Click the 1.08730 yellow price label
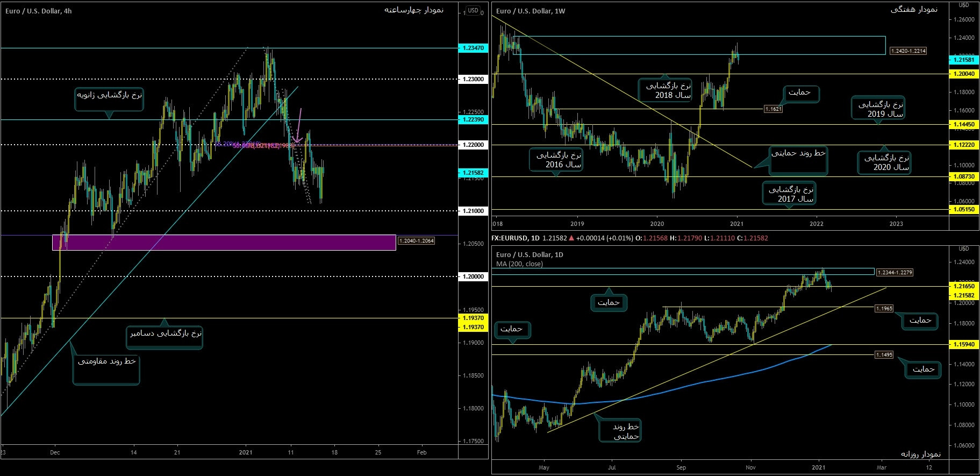 tap(963, 176)
